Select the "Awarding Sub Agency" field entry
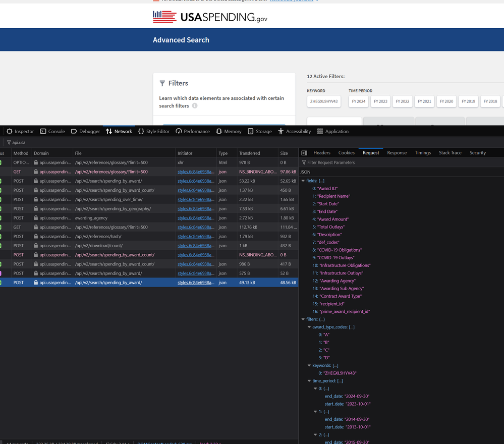This screenshot has height=444, width=504. (342, 289)
